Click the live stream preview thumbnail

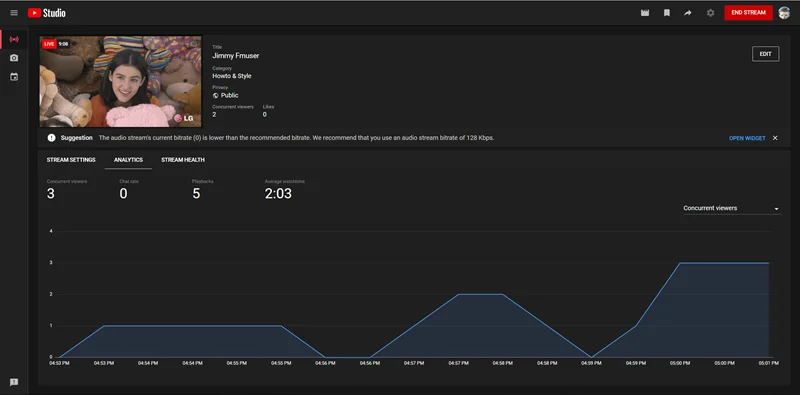[x=120, y=82]
